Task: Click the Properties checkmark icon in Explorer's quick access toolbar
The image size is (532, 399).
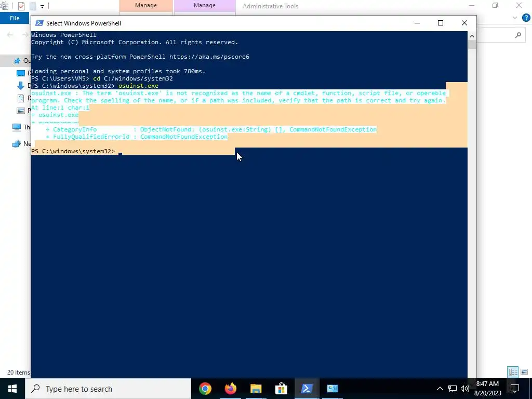Action: pos(21,6)
